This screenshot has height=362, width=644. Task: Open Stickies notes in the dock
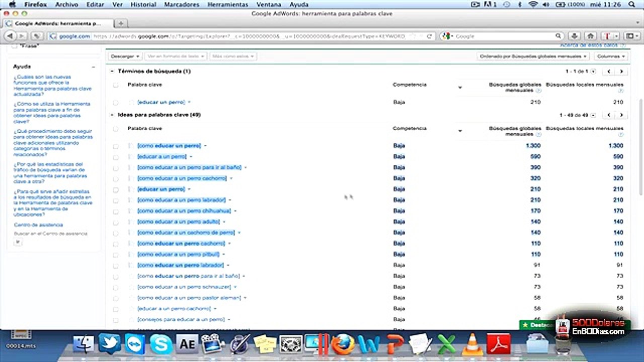tap(265, 344)
